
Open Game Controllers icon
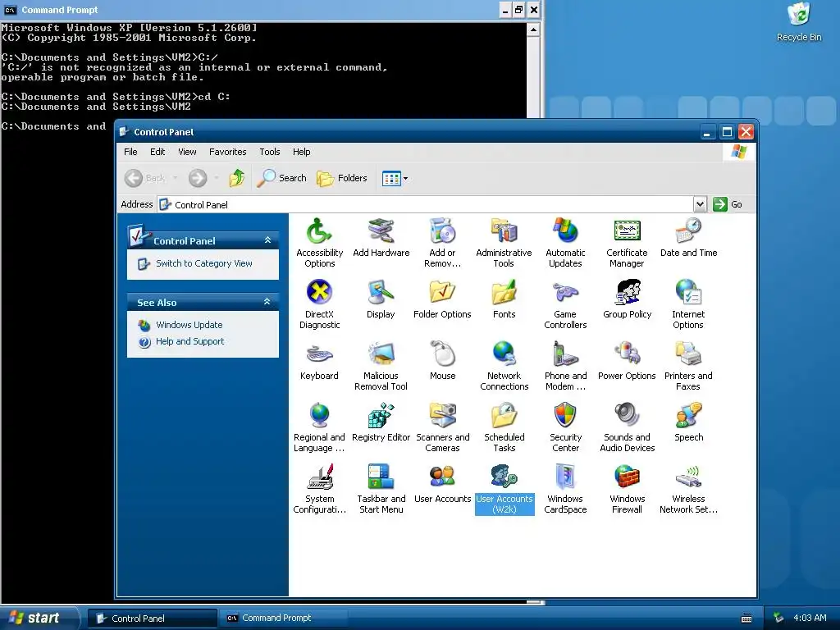coord(566,293)
